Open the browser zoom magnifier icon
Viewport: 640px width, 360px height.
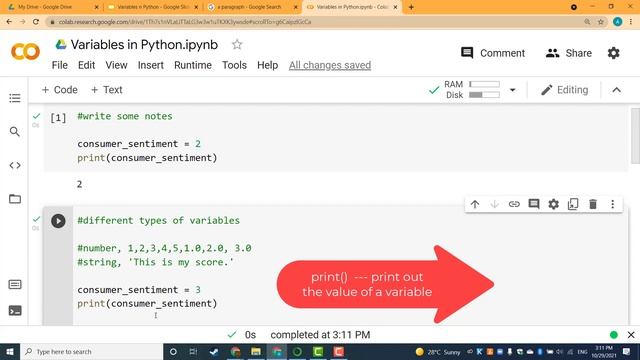click(587, 22)
